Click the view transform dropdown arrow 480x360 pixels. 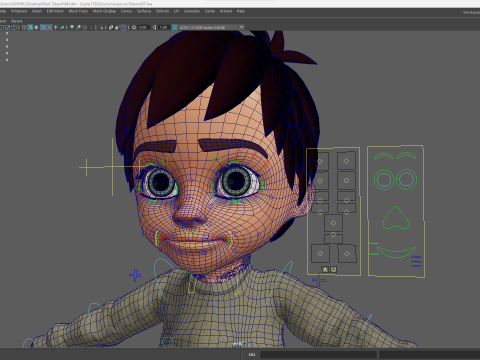241,27
